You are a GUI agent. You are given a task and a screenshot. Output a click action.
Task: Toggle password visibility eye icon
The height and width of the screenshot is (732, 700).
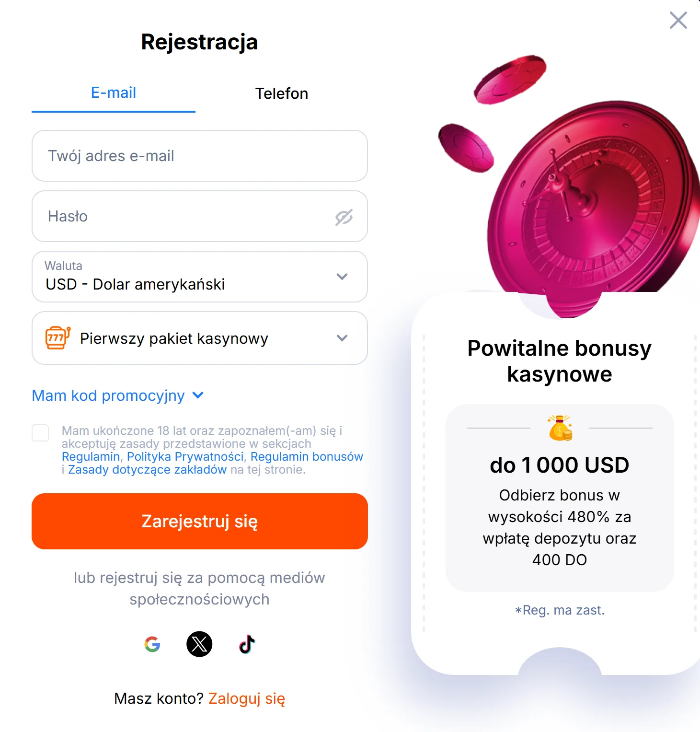344,217
